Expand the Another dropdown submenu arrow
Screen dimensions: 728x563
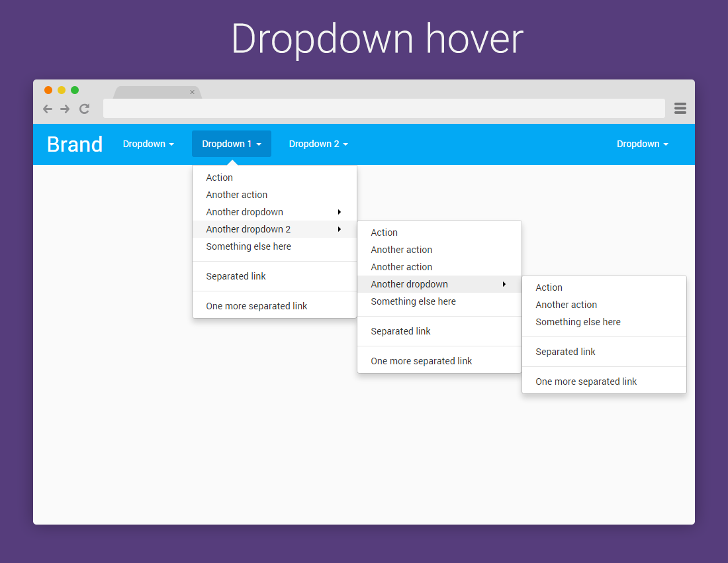340,212
